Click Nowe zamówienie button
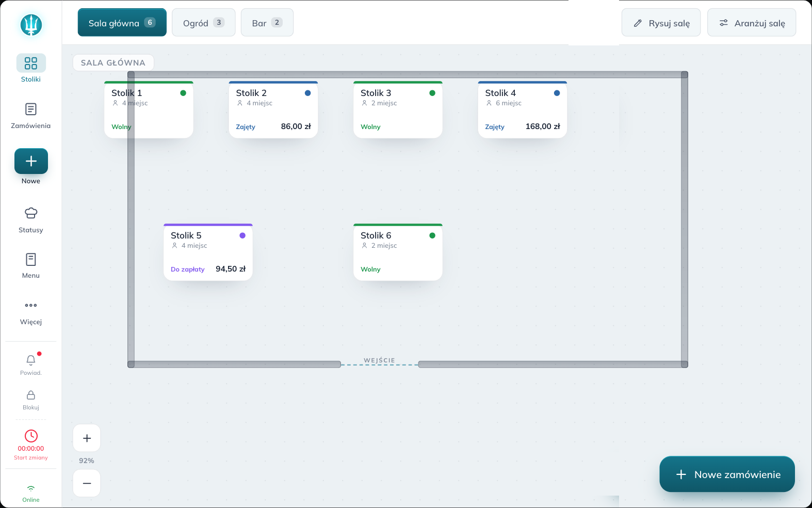Viewport: 812px width, 508px height. pyautogui.click(x=727, y=474)
